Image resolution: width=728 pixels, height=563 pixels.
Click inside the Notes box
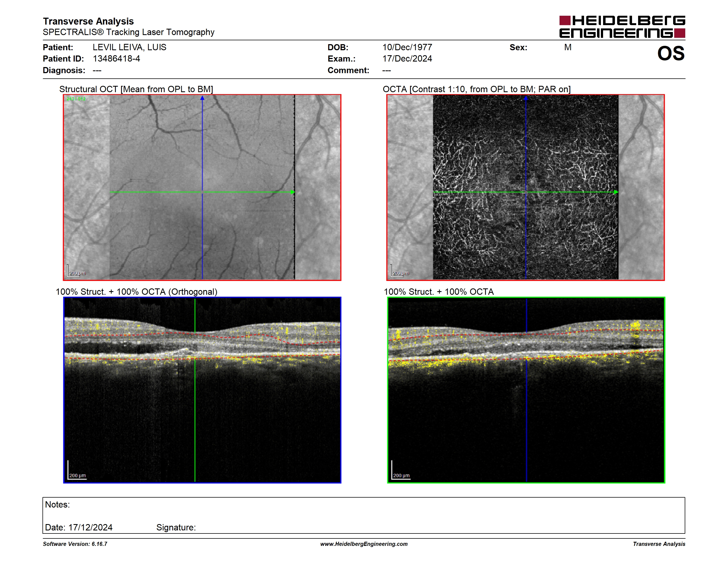(364, 516)
